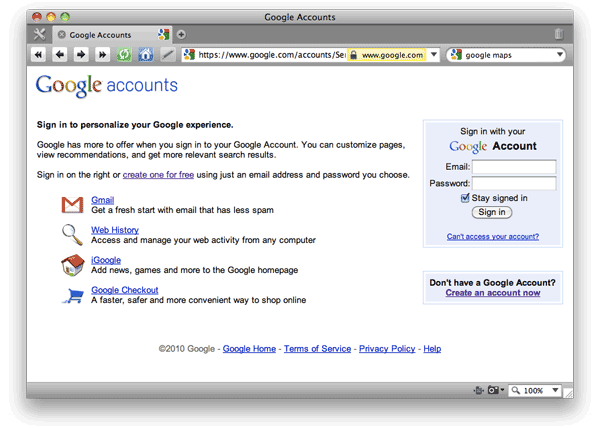
Task: Click the Google accounts logo
Action: [x=107, y=86]
